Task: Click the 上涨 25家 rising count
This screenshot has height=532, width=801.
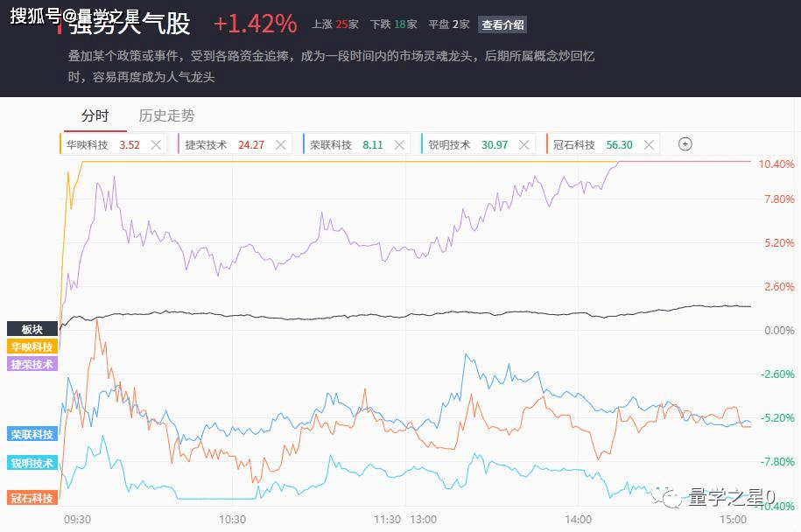Action: (x=335, y=24)
